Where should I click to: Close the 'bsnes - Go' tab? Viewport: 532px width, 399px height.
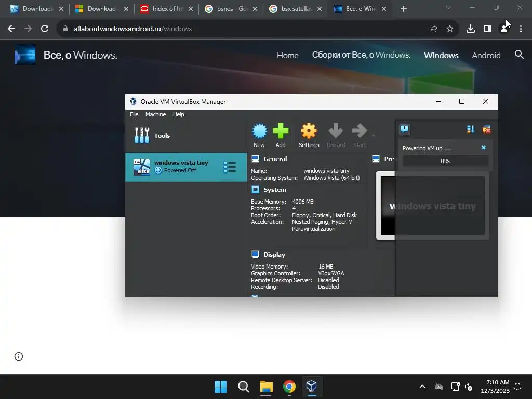[255, 9]
